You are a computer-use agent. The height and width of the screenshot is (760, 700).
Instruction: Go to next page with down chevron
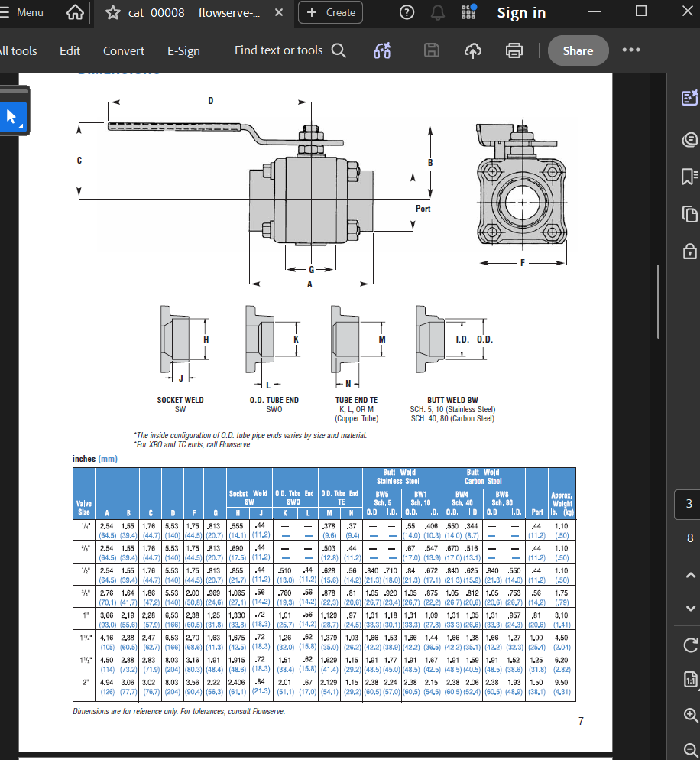[691, 609]
